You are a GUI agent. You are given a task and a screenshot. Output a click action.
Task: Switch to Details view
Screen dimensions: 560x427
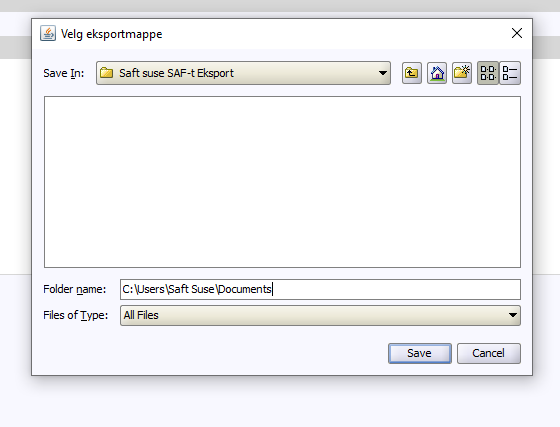(x=510, y=73)
